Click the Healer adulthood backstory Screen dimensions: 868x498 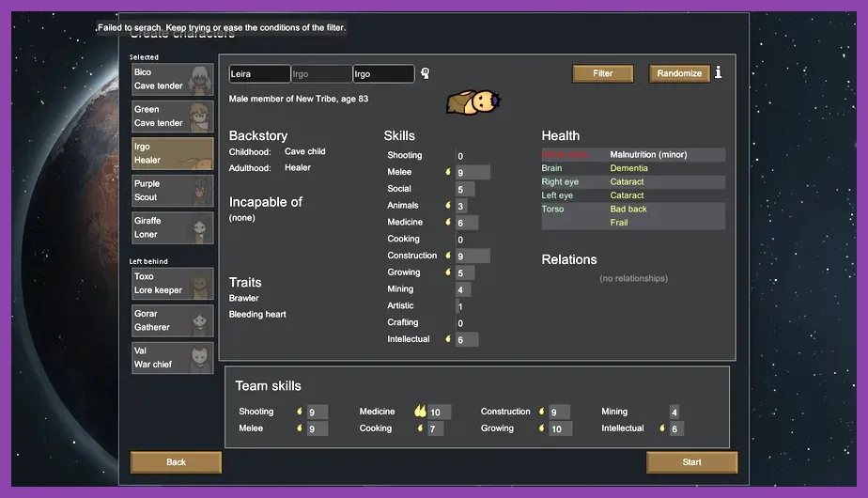point(298,167)
